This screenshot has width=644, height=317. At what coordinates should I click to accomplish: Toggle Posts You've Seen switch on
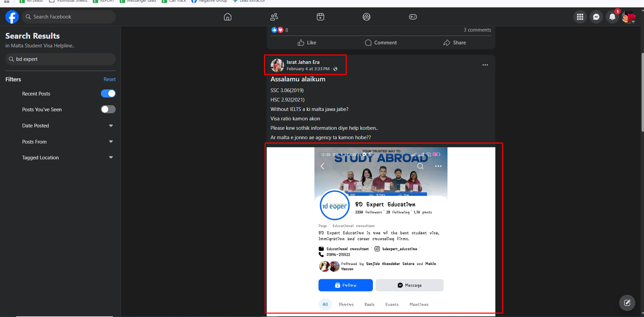tap(108, 109)
